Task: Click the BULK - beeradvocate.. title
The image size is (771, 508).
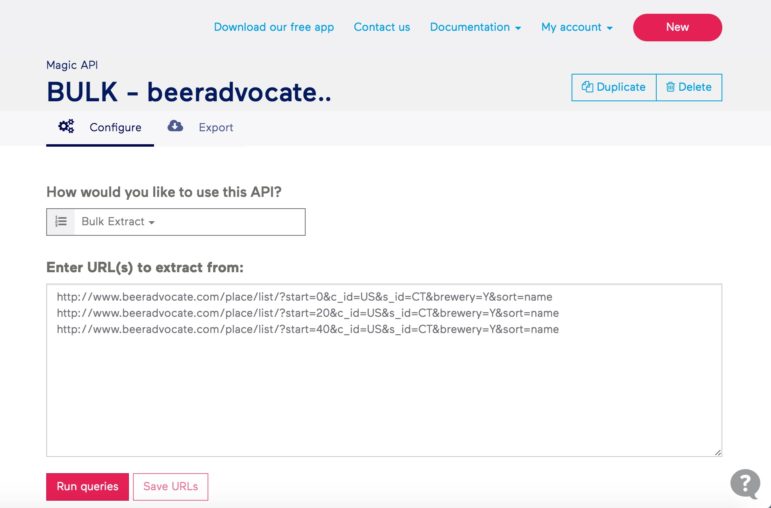Action: point(189,92)
